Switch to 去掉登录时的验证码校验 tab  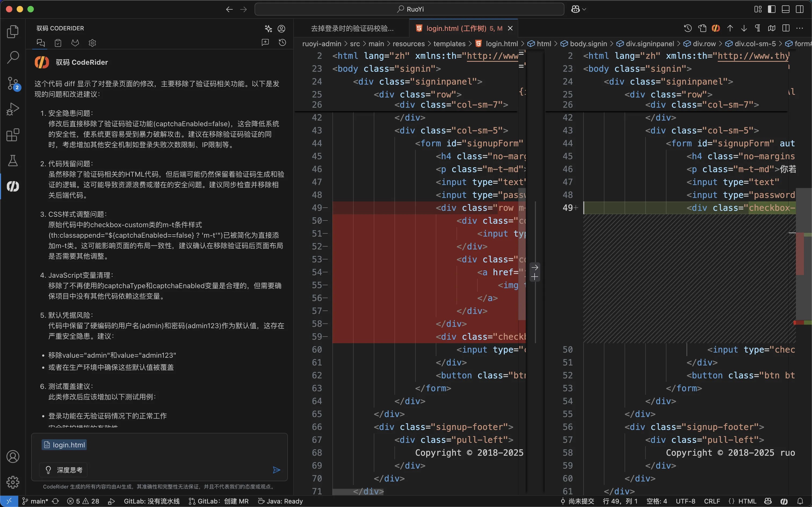[352, 28]
